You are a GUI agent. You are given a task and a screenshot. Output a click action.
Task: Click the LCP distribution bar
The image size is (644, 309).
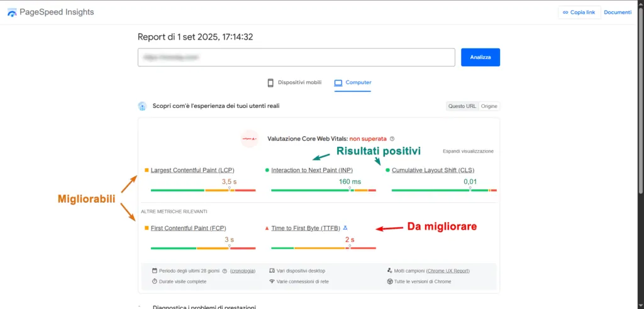(203, 190)
